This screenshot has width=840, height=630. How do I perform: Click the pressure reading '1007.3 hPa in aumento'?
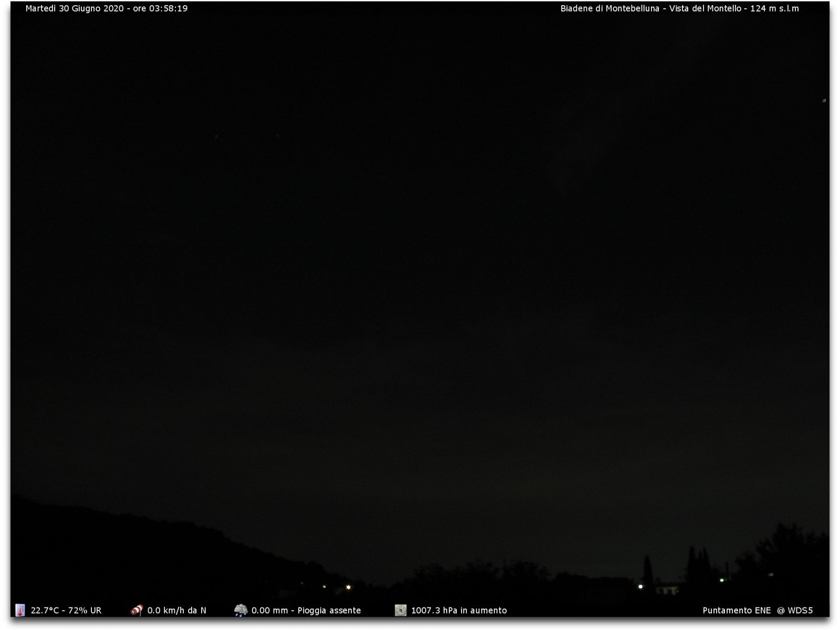(459, 611)
